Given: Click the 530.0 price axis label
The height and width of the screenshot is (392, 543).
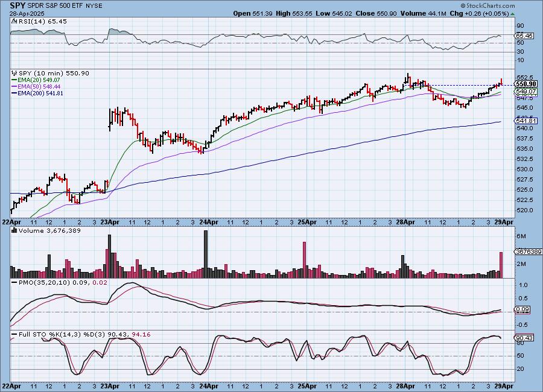Looking at the screenshot, I should [x=525, y=169].
